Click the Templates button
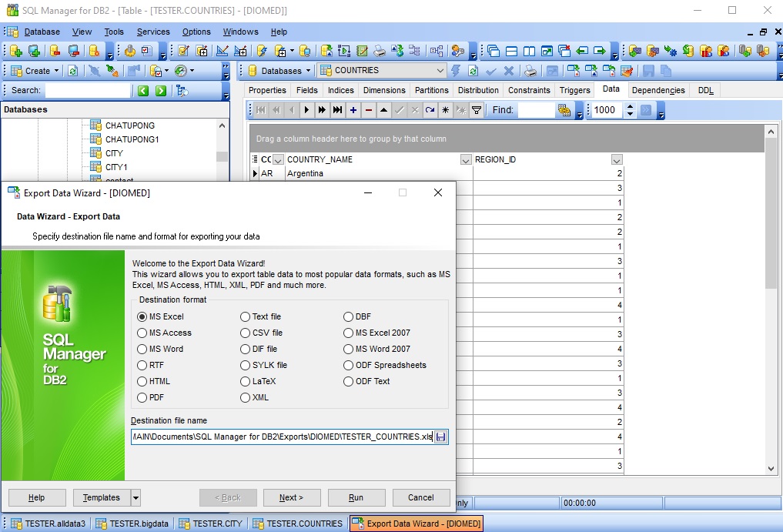The image size is (783, 532). tap(102, 497)
